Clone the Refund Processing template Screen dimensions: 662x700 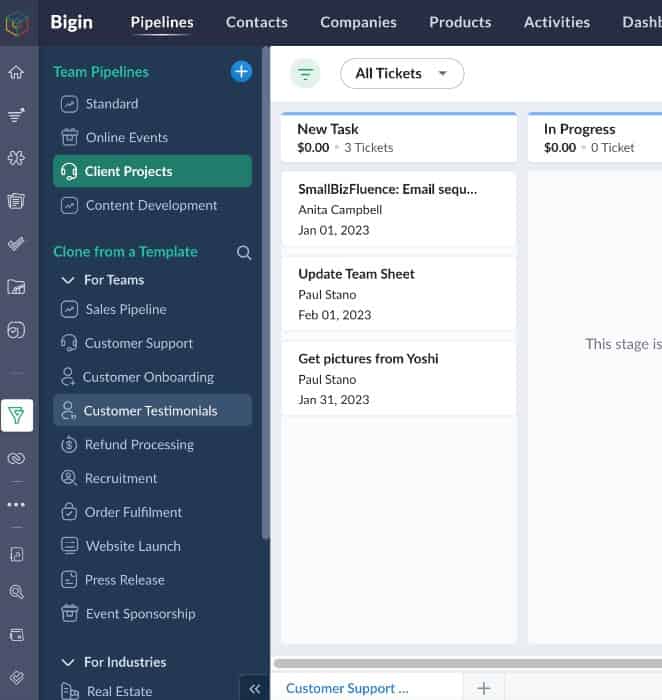[x=153, y=445]
